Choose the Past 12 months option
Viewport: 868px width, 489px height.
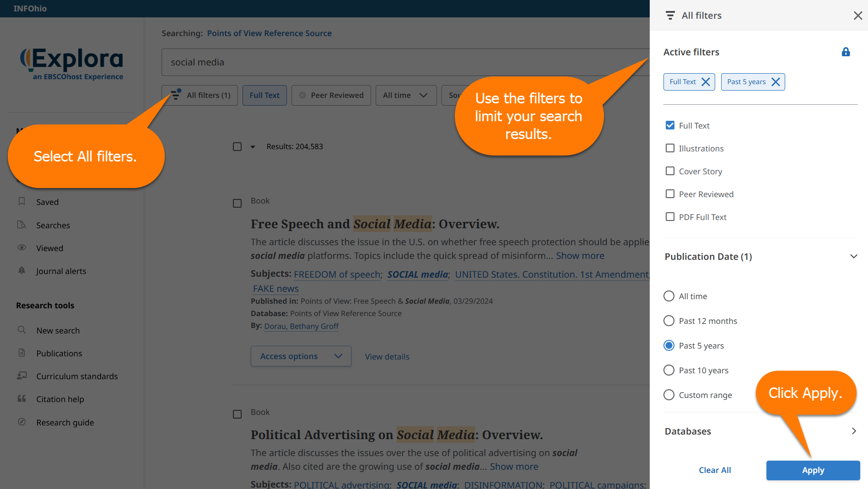pos(669,321)
